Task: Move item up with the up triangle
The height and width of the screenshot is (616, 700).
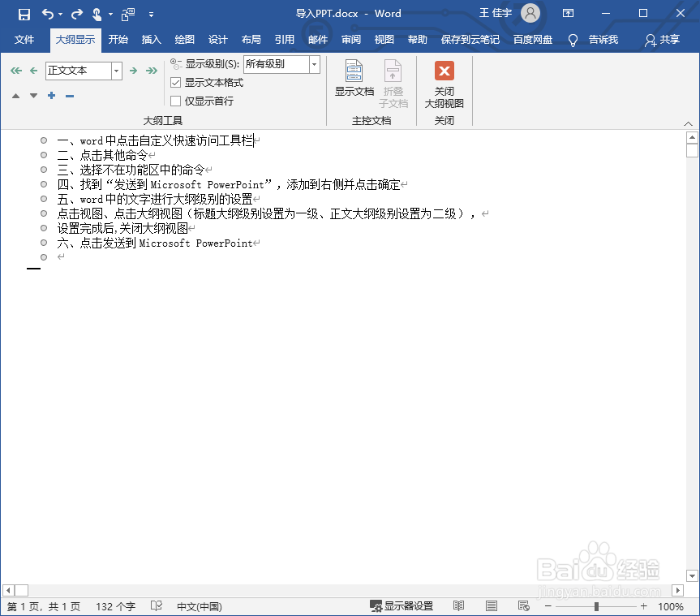Action: (15, 96)
